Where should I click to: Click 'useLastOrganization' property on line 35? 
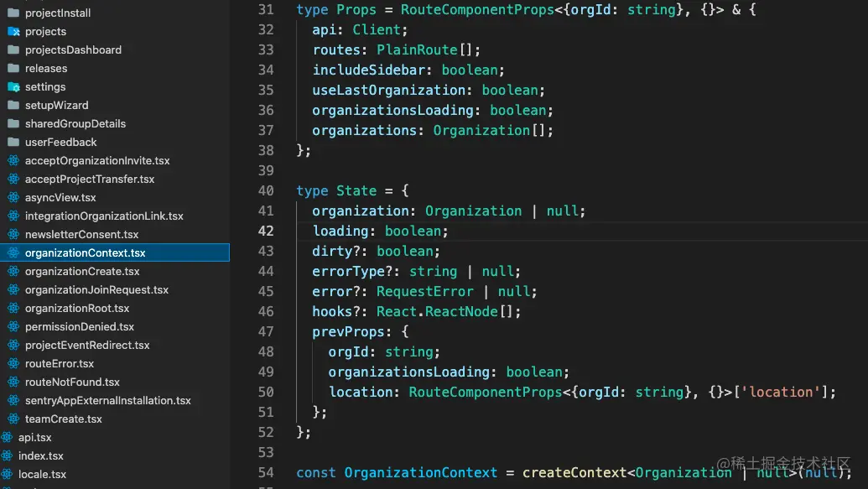click(x=389, y=90)
